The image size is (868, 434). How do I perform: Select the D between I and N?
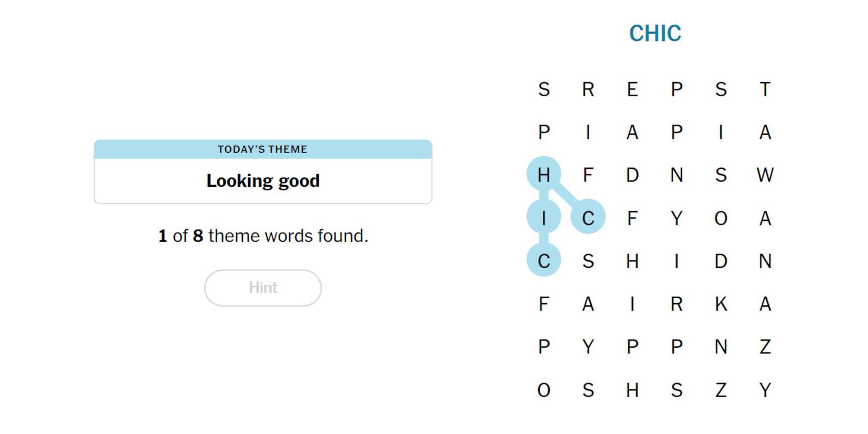721,261
